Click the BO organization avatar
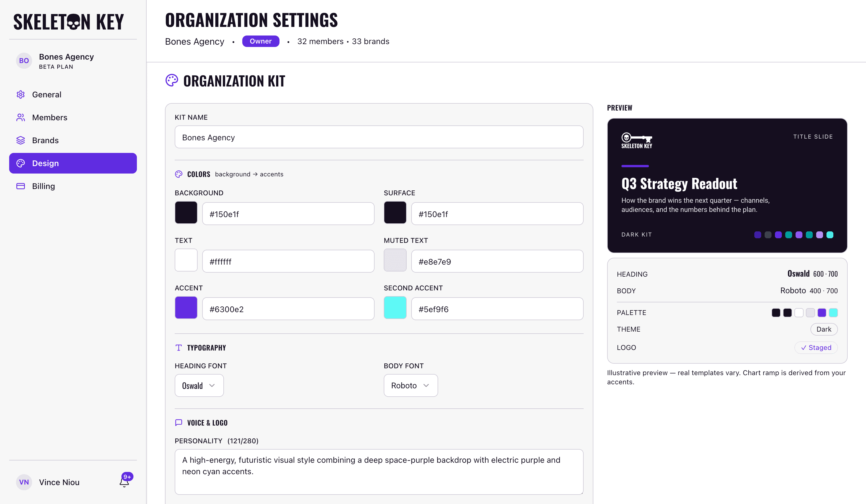Image resolution: width=866 pixels, height=504 pixels. point(24,61)
